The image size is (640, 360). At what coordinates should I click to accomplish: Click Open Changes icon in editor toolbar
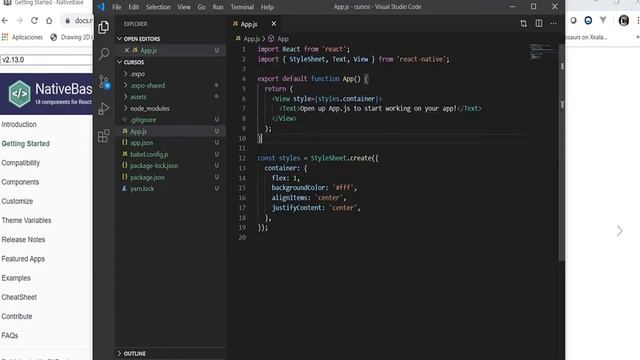pos(523,24)
